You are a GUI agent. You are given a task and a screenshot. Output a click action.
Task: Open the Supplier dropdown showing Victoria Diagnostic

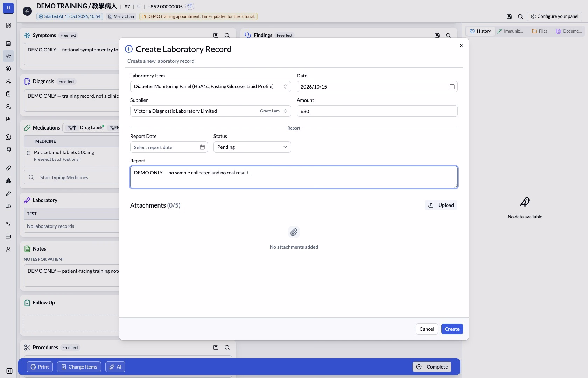(x=210, y=111)
